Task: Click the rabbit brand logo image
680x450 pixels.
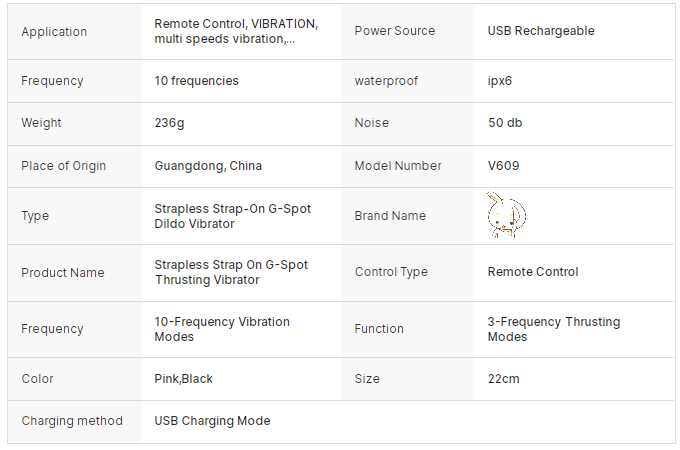Action: pyautogui.click(x=506, y=215)
